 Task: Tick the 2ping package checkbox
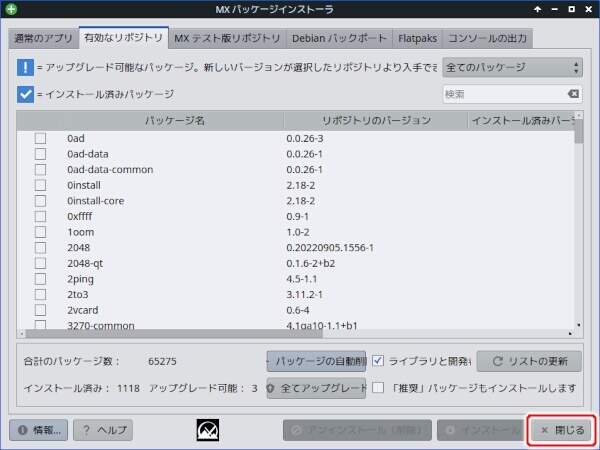tap(40, 279)
